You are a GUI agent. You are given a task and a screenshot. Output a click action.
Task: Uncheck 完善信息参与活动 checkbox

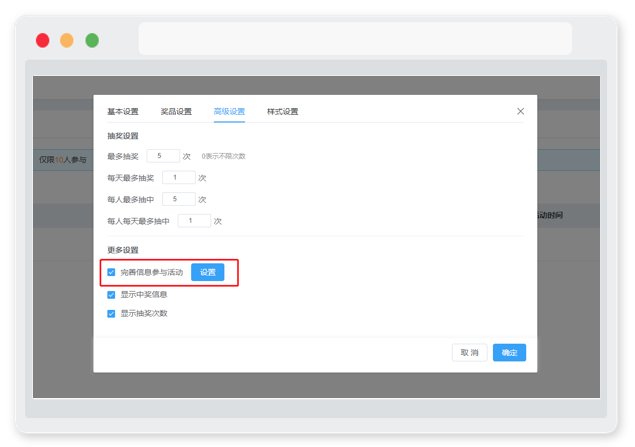pos(111,272)
